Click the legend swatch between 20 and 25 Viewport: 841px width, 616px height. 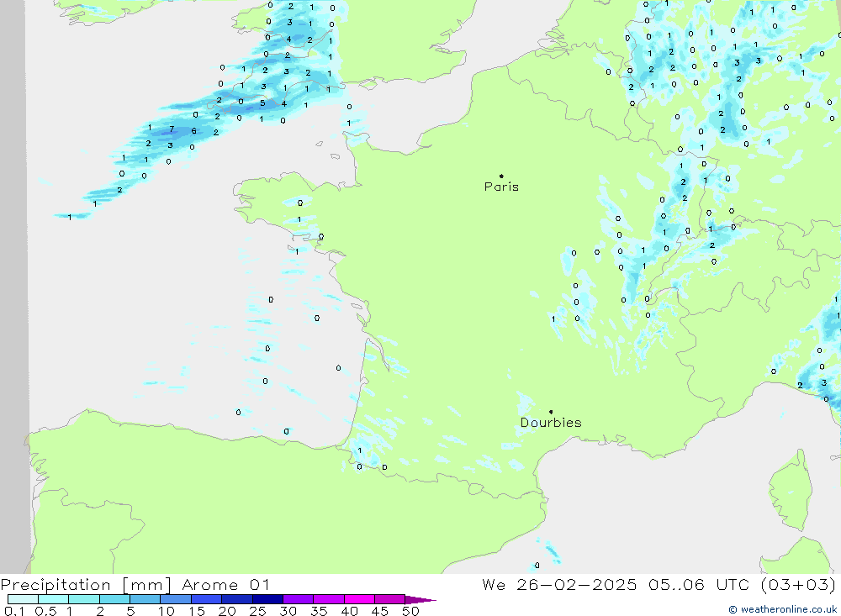[x=236, y=599]
